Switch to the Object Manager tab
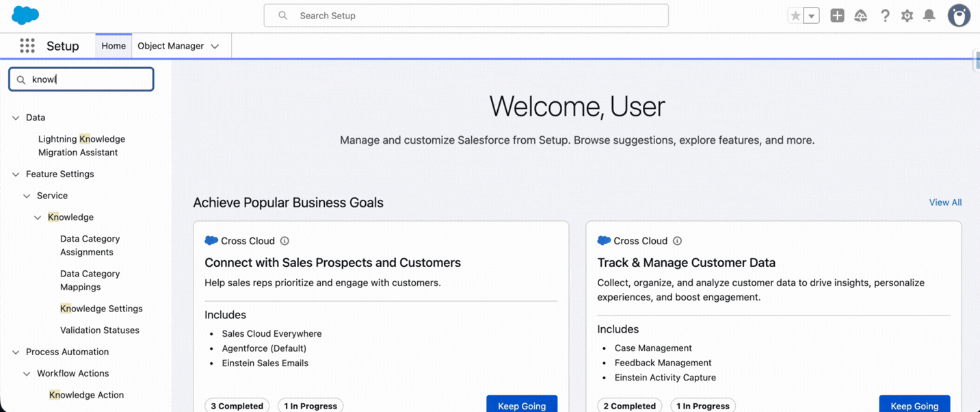The image size is (980, 412). pyautogui.click(x=170, y=46)
